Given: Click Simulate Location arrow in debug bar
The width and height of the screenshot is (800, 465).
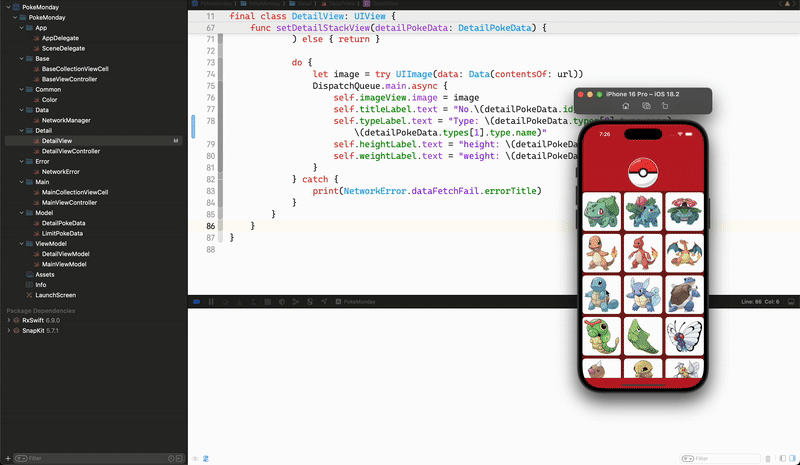Looking at the screenshot, I should click(x=324, y=302).
